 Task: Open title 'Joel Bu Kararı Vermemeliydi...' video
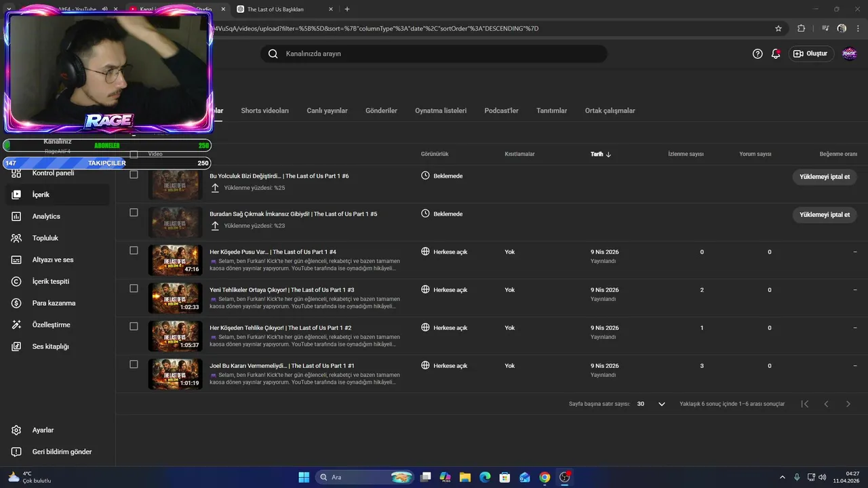pyautogui.click(x=281, y=365)
